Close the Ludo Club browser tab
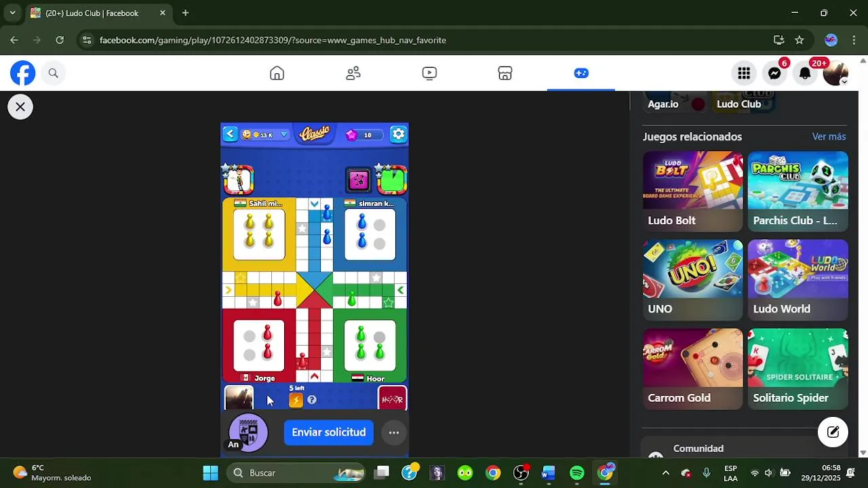Viewport: 868px width, 488px height. click(x=163, y=13)
